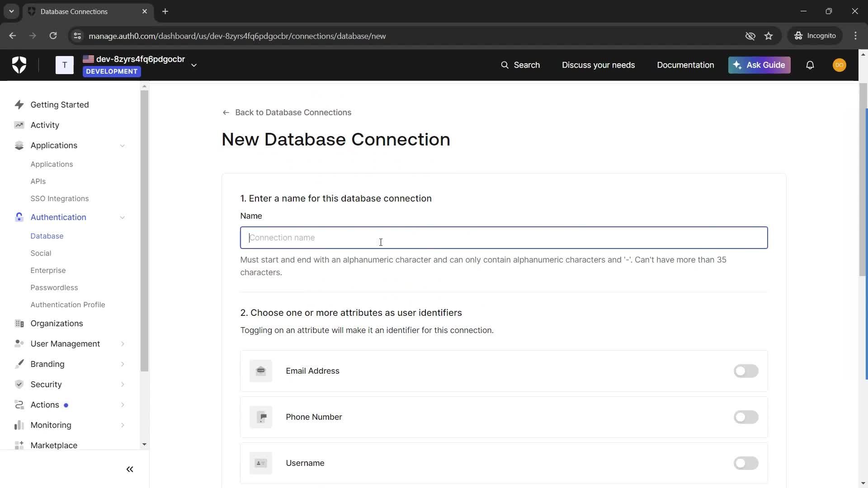
Task: Open the APIs sub-item
Action: [x=38, y=182]
